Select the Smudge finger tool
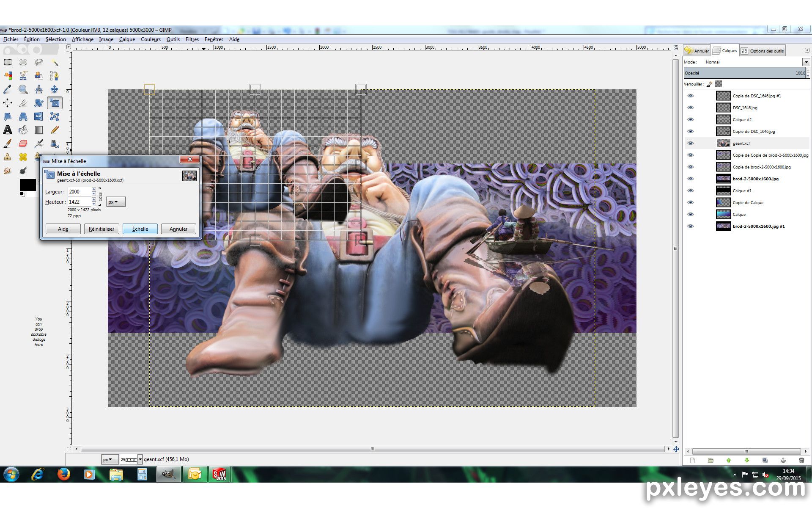The height and width of the screenshot is (508, 812). pyautogui.click(x=8, y=171)
